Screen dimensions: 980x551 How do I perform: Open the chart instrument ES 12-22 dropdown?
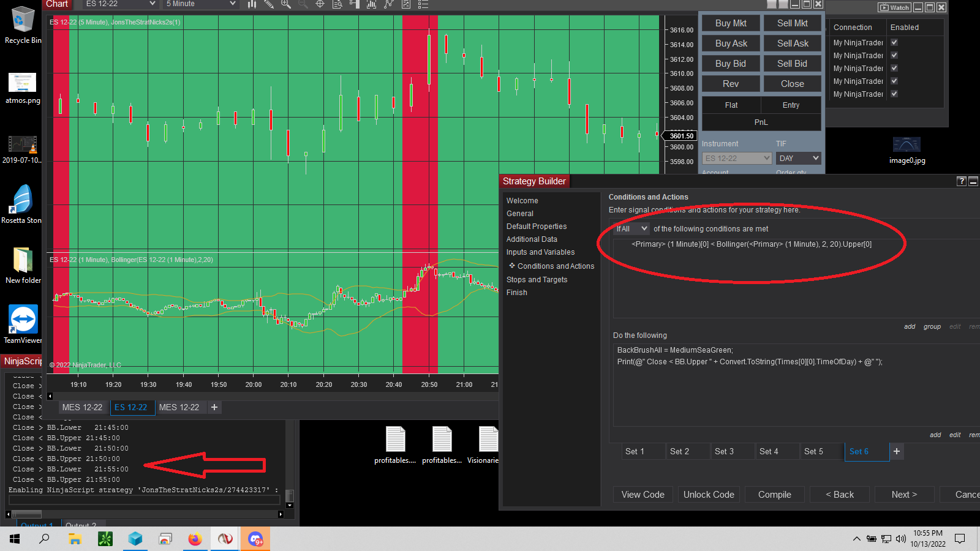click(120, 4)
